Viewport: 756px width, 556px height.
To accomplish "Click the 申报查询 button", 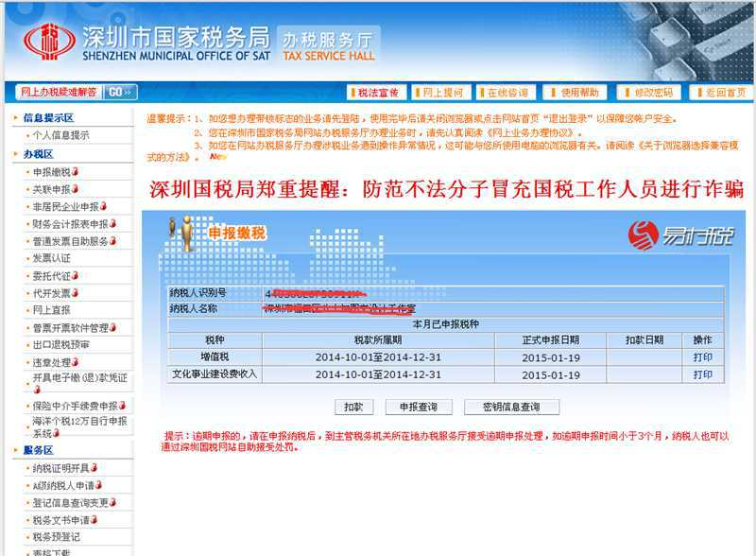I will click(x=419, y=407).
